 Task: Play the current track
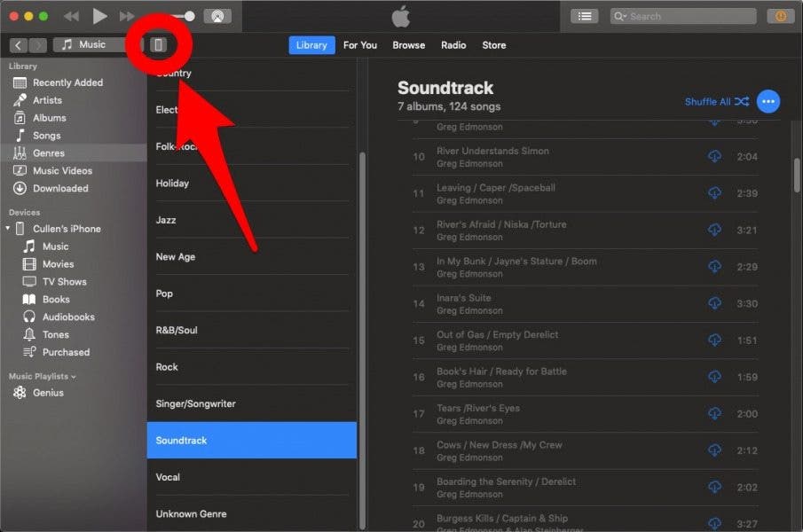click(99, 16)
